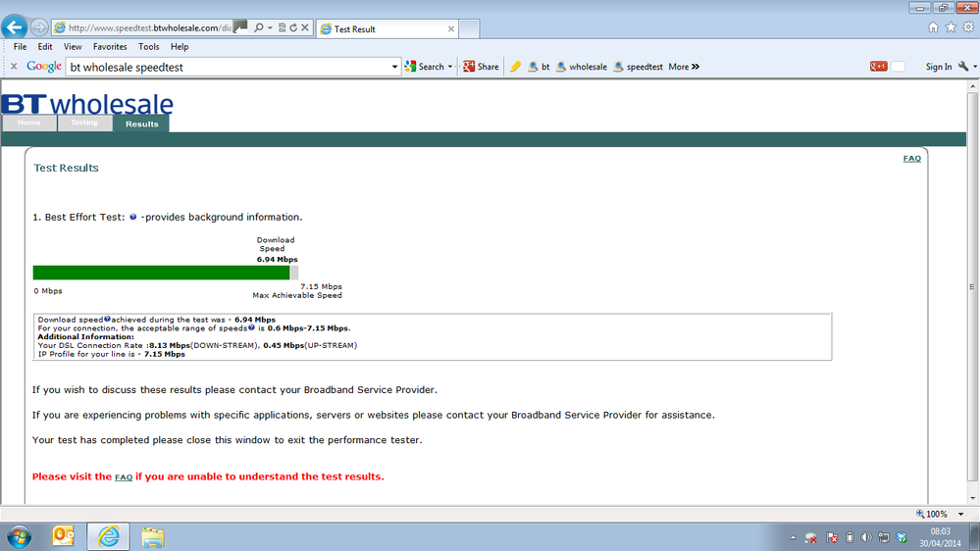Image resolution: width=980 pixels, height=551 pixels.
Task: Click the green download speed progress bar
Action: [161, 273]
